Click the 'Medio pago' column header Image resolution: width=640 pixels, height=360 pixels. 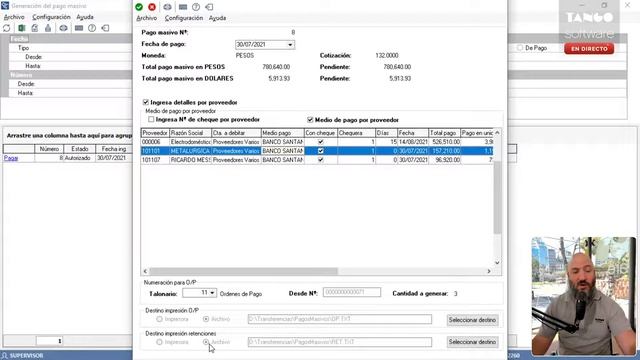(282, 133)
